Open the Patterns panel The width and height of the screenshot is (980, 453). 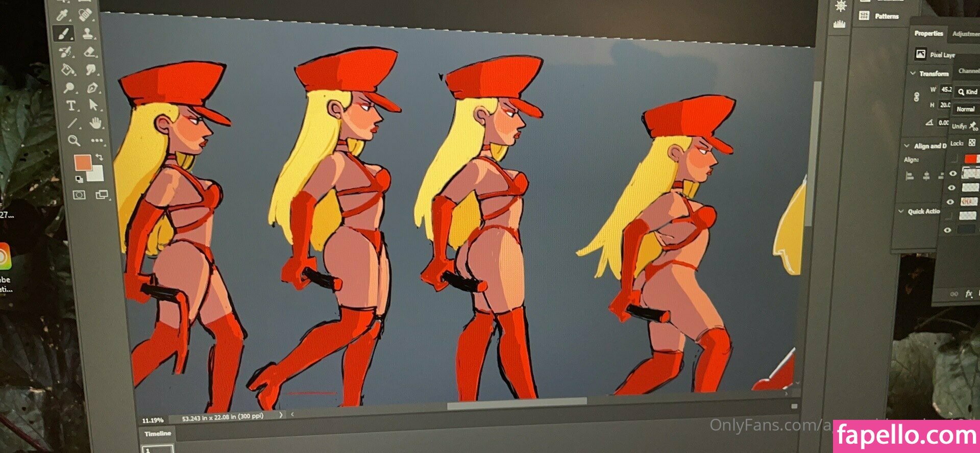[x=886, y=16]
